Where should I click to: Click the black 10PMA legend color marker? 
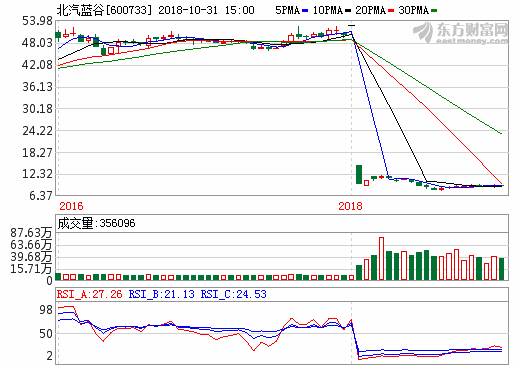(348, 11)
